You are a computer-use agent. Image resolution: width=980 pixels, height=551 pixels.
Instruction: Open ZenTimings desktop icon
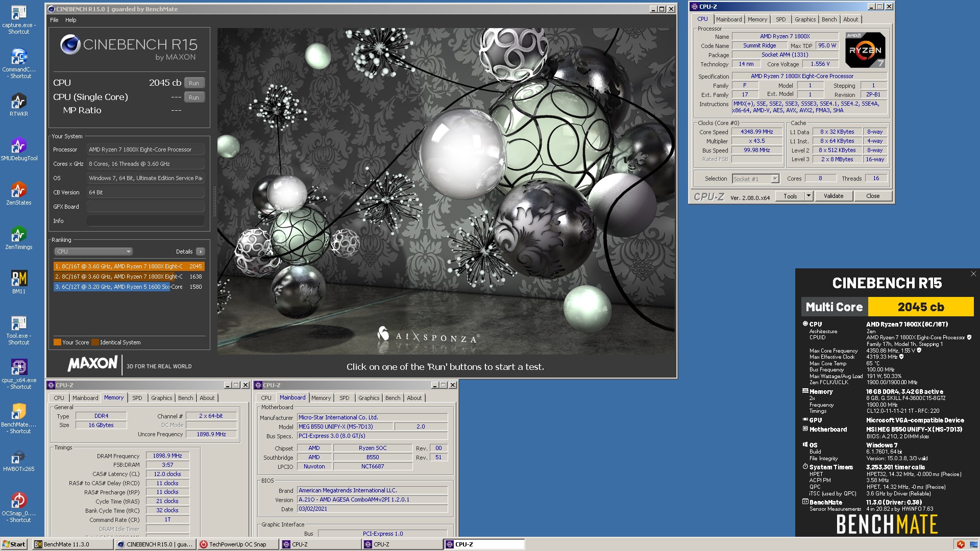point(19,238)
